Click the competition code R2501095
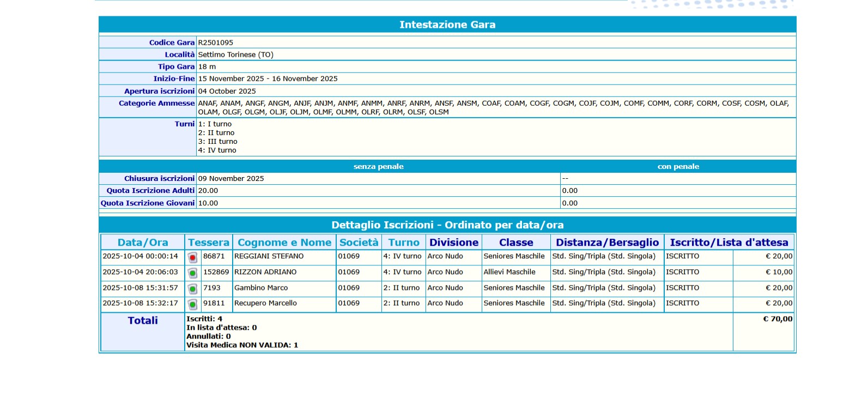 [x=216, y=43]
